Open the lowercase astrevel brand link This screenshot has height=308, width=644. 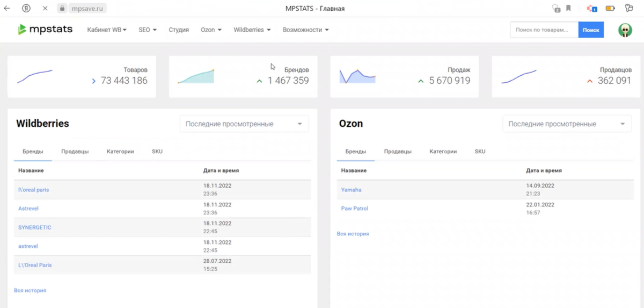coord(28,246)
